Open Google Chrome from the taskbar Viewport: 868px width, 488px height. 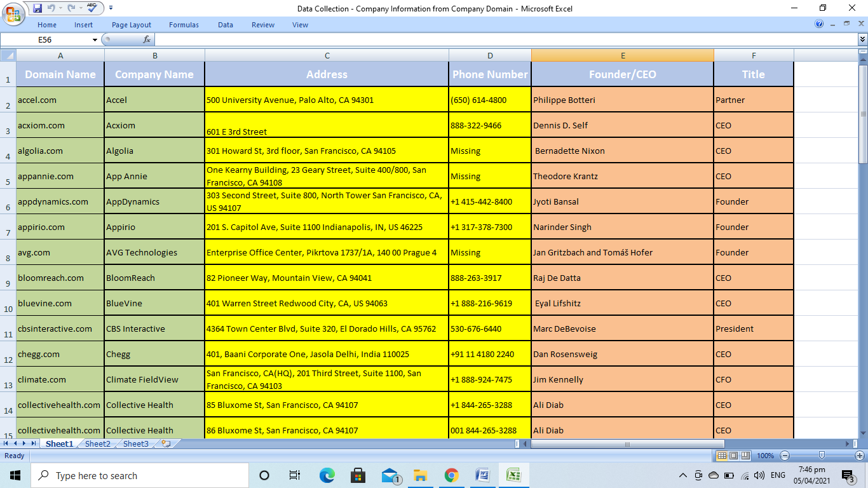[x=452, y=475]
